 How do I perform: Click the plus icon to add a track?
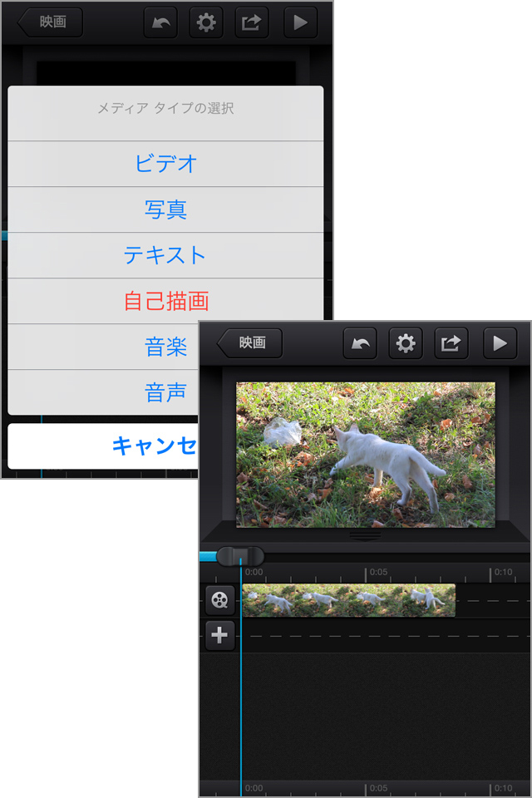pyautogui.click(x=219, y=636)
